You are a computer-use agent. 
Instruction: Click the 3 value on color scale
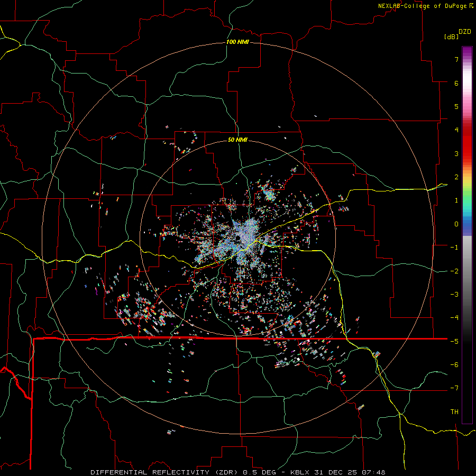click(456, 153)
